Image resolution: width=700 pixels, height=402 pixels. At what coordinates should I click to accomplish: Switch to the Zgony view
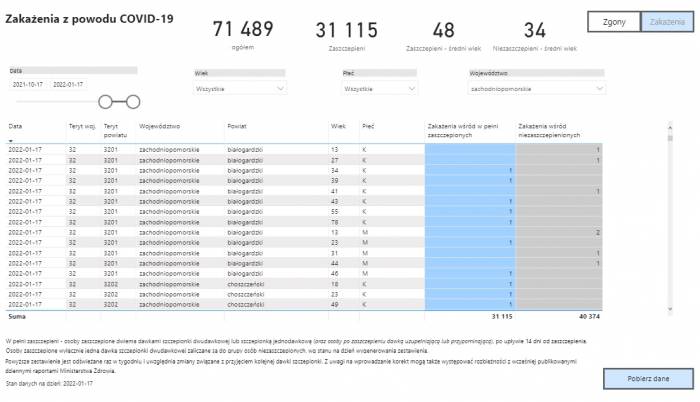tap(613, 22)
